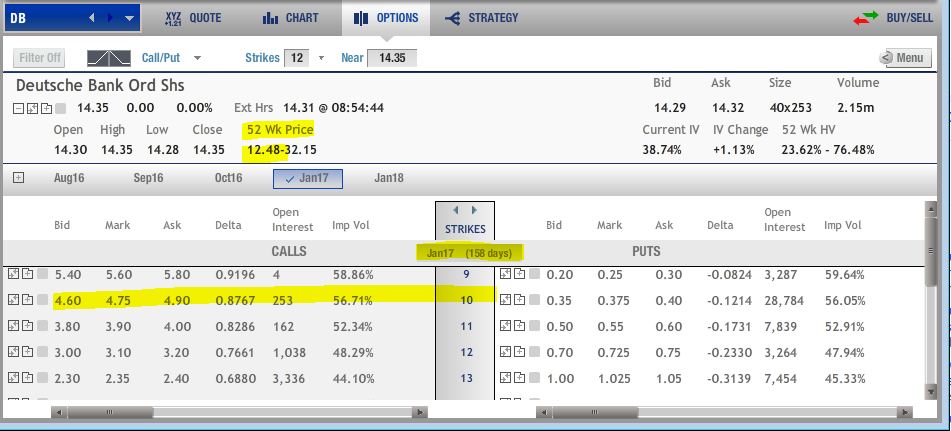Viewport: 951px width, 431px height.
Task: Click the plus-box icon on the 13 call row
Action: coord(28,378)
